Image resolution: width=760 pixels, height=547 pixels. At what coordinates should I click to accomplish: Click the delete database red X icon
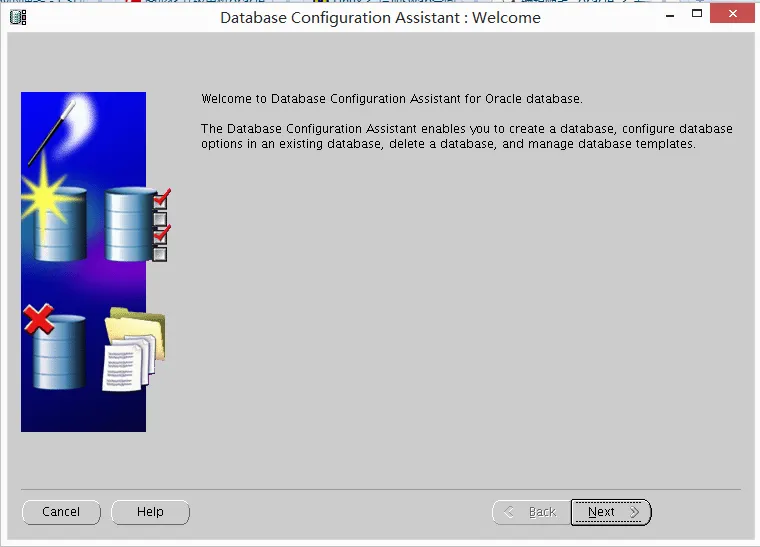pyautogui.click(x=55, y=347)
